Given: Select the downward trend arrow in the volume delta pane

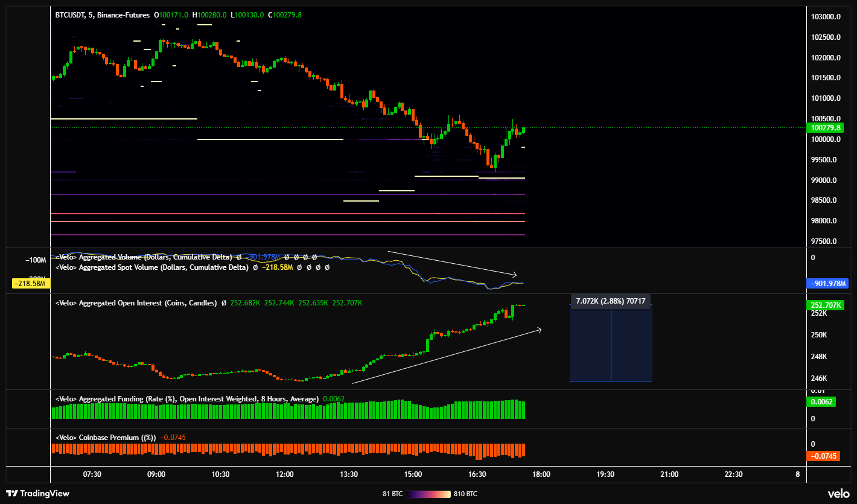Looking at the screenshot, I should click(x=453, y=263).
